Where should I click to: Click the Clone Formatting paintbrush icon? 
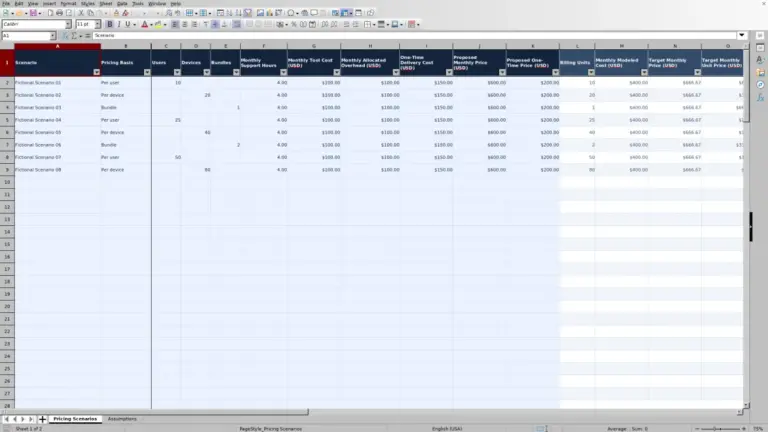pyautogui.click(x=116, y=13)
